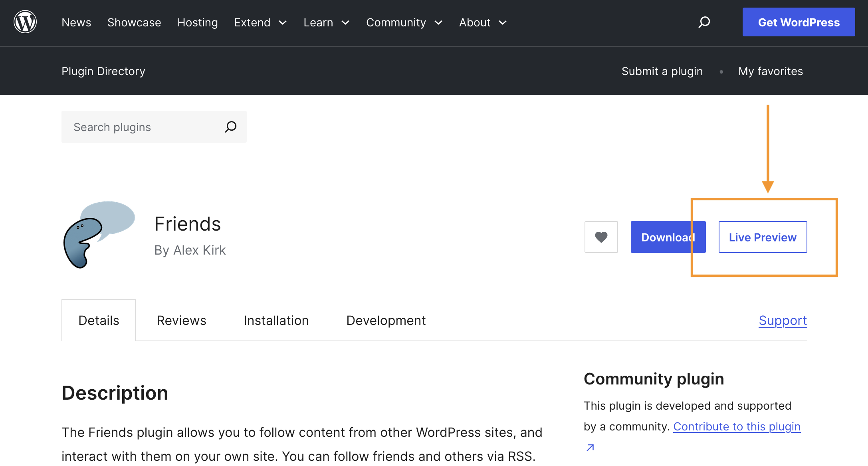Click the Live Preview button

click(763, 237)
